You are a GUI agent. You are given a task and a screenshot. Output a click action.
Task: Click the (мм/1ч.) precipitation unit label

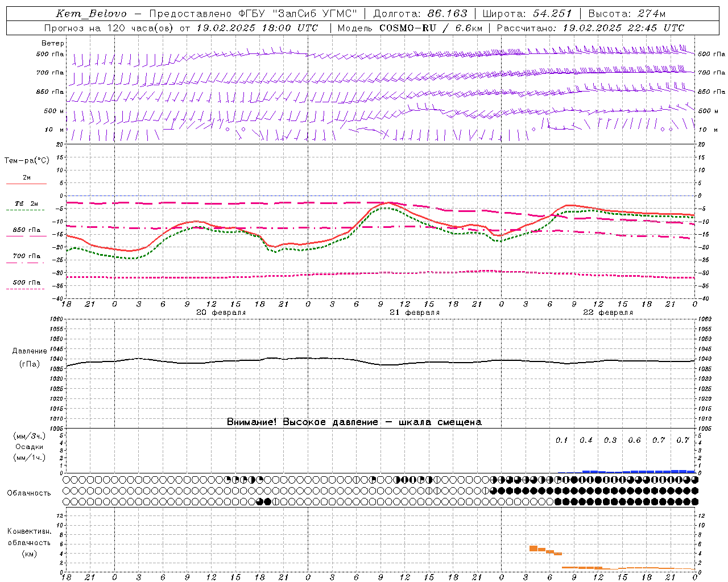point(30,458)
